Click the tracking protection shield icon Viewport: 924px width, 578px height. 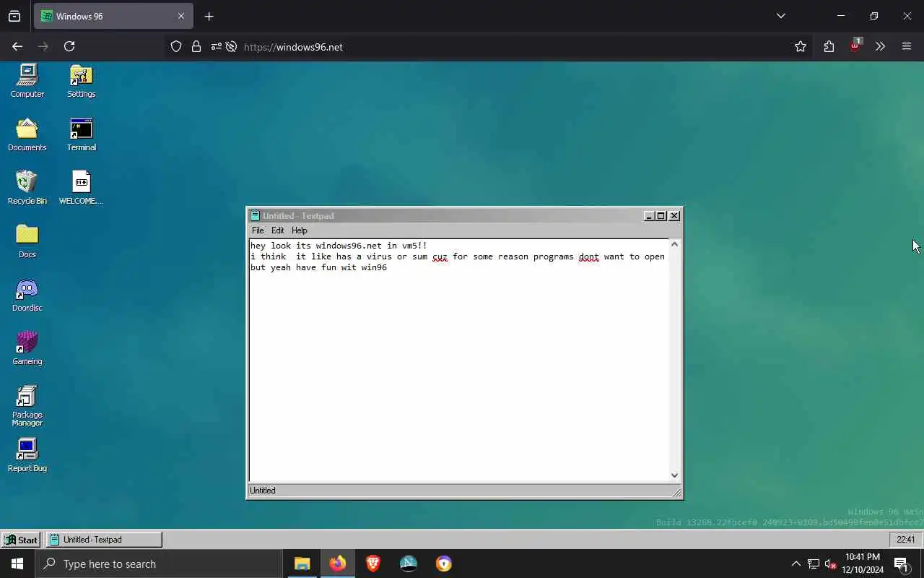[176, 46]
